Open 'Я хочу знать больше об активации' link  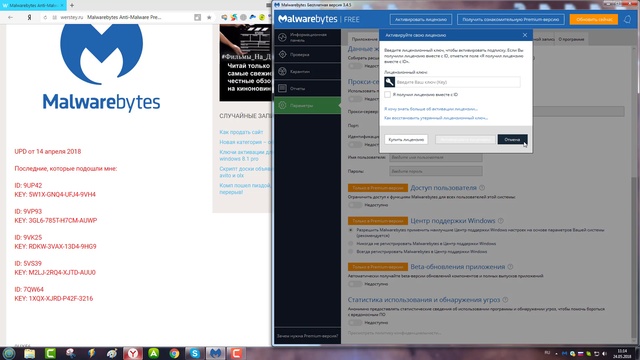pos(431,109)
